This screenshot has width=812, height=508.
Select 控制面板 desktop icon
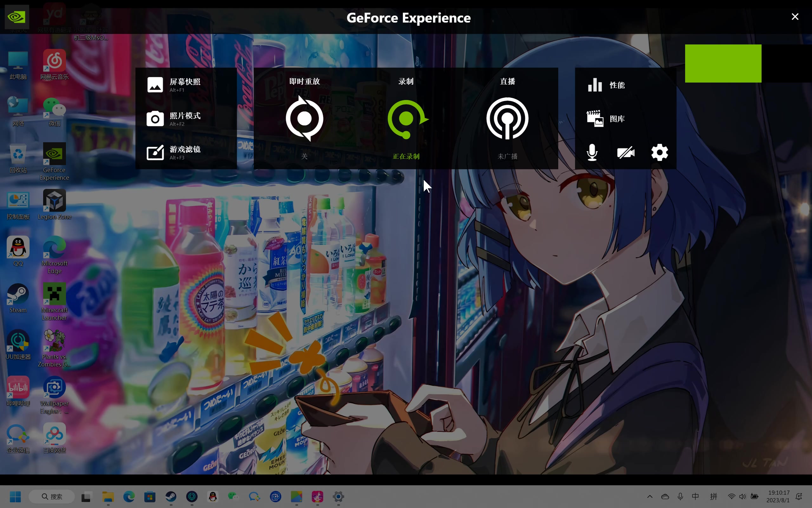tap(18, 205)
